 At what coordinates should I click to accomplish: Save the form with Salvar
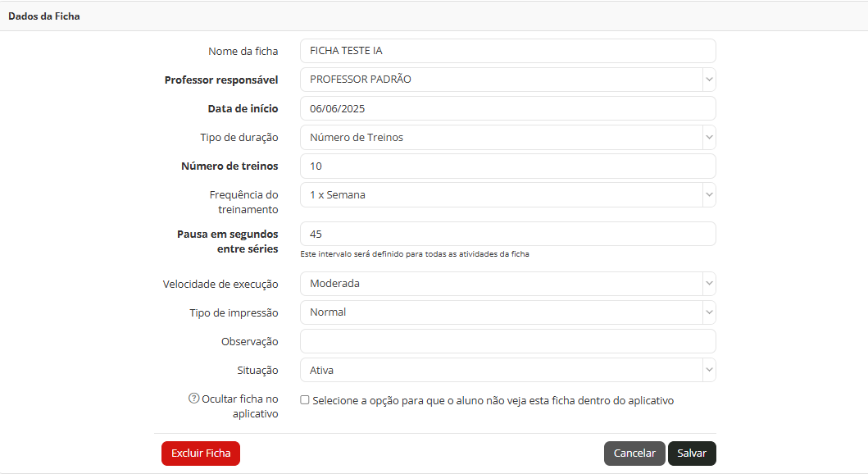(x=692, y=453)
